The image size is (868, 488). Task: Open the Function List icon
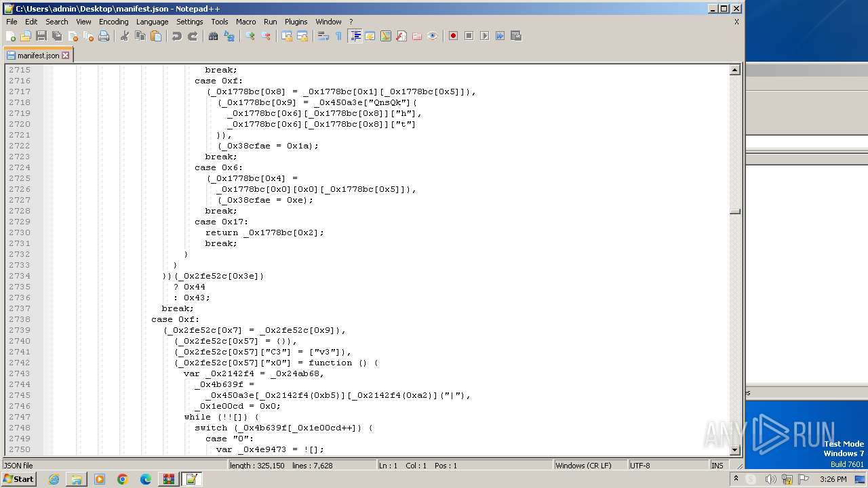401,36
